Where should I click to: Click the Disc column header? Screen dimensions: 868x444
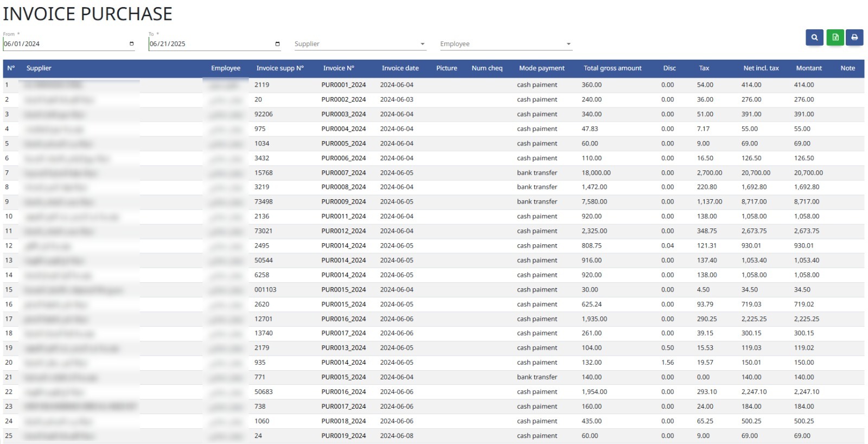point(669,68)
